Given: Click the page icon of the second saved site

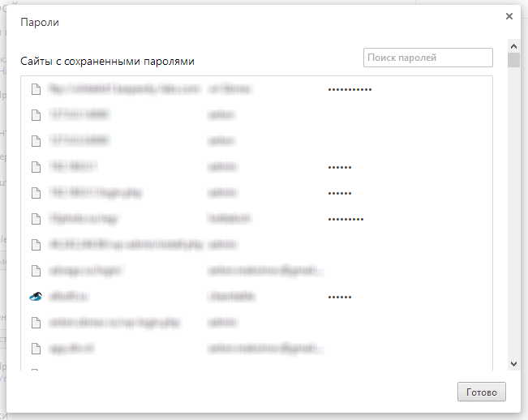Looking at the screenshot, I should point(35,115).
